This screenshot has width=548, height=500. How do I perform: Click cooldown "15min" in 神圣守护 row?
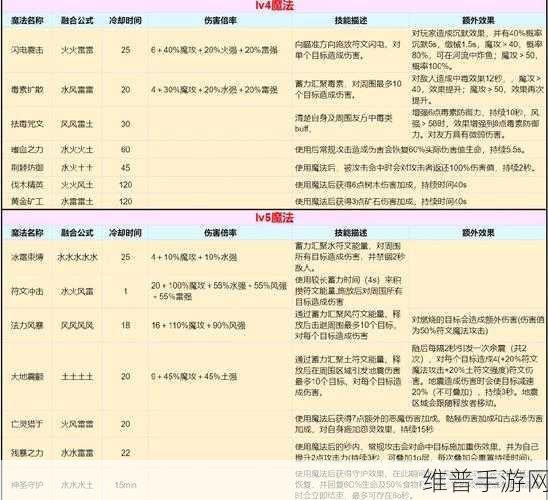click(125, 485)
